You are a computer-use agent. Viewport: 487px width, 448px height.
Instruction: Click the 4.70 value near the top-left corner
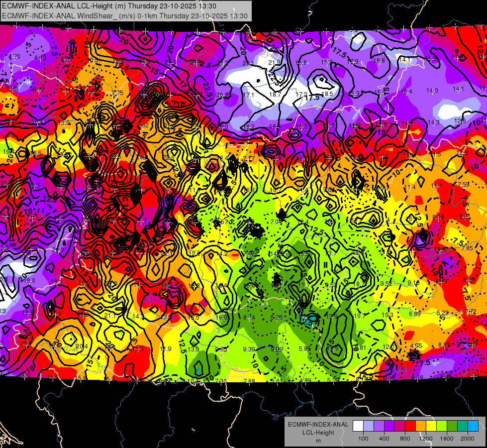point(14,57)
